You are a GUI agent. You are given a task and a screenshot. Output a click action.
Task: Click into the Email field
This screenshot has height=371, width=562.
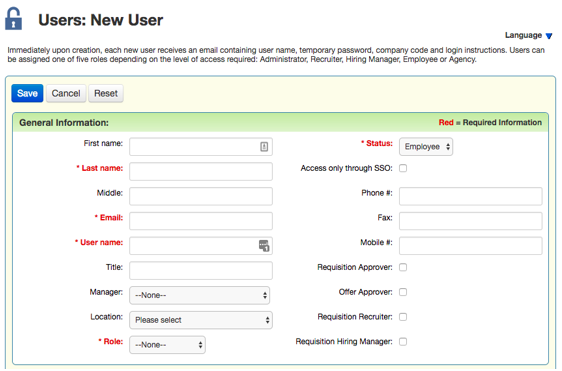pyautogui.click(x=201, y=221)
